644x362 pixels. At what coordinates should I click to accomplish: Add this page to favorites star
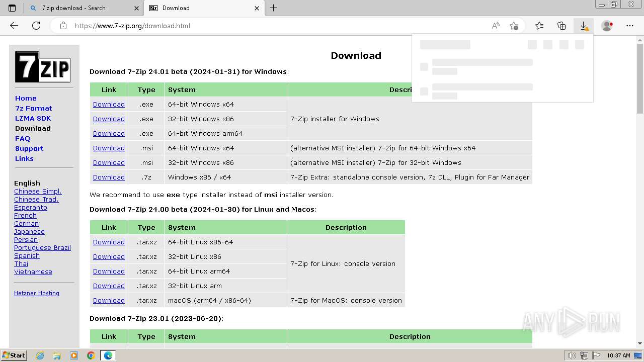click(x=514, y=26)
